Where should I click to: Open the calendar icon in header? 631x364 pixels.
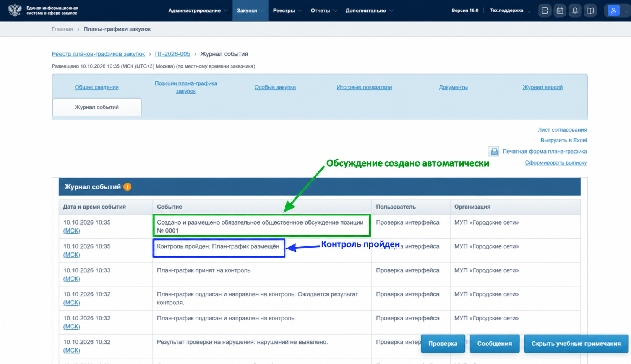560,11
